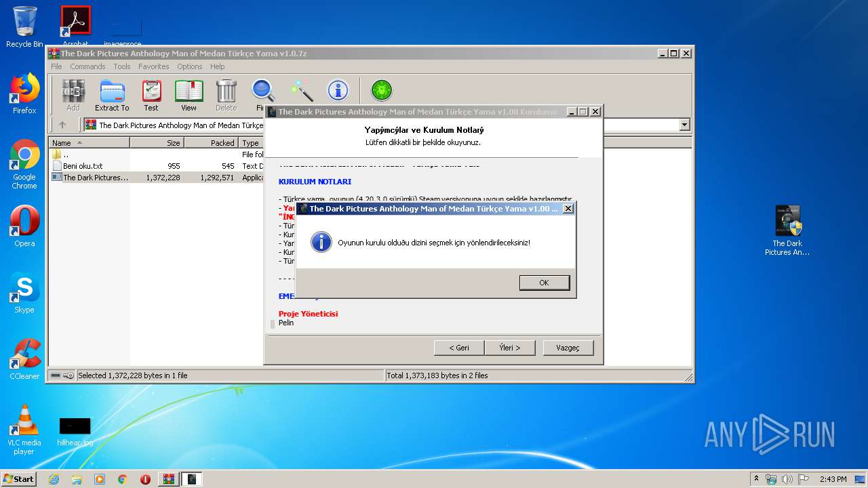Image resolution: width=868 pixels, height=488 pixels.
Task: Show hidden system tray icons
Action: (756, 479)
